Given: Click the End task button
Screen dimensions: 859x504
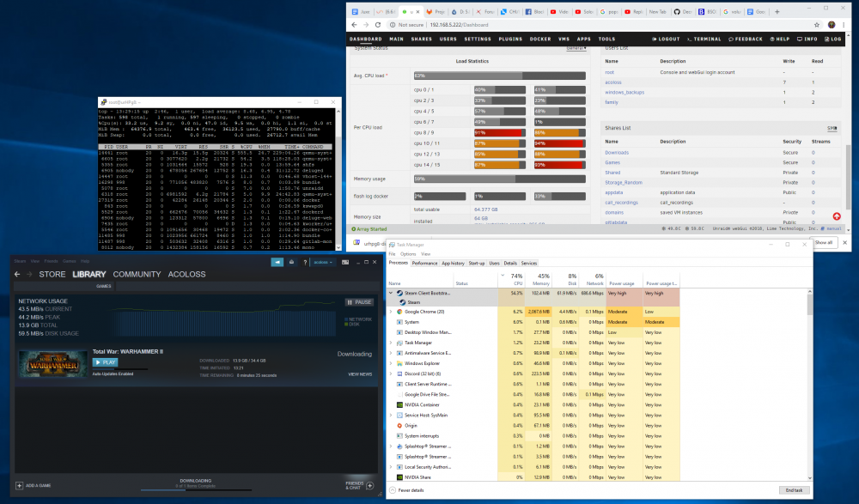Looking at the screenshot, I should [794, 490].
